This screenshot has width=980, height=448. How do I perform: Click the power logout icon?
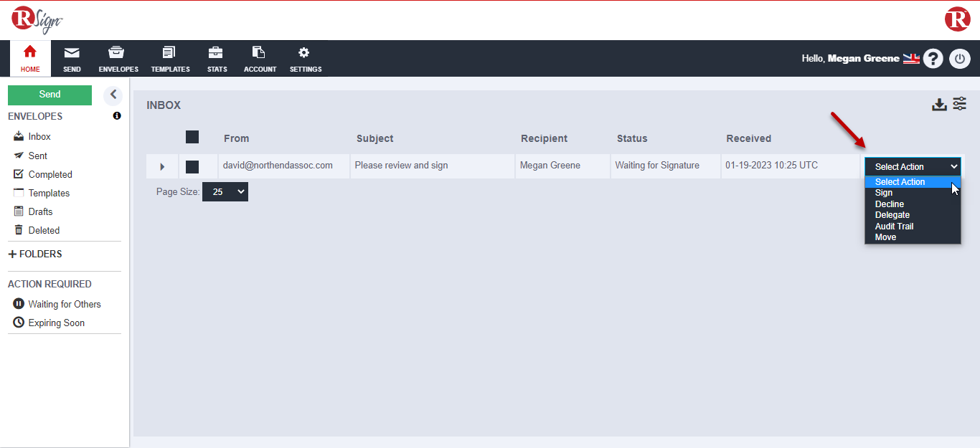[959, 59]
